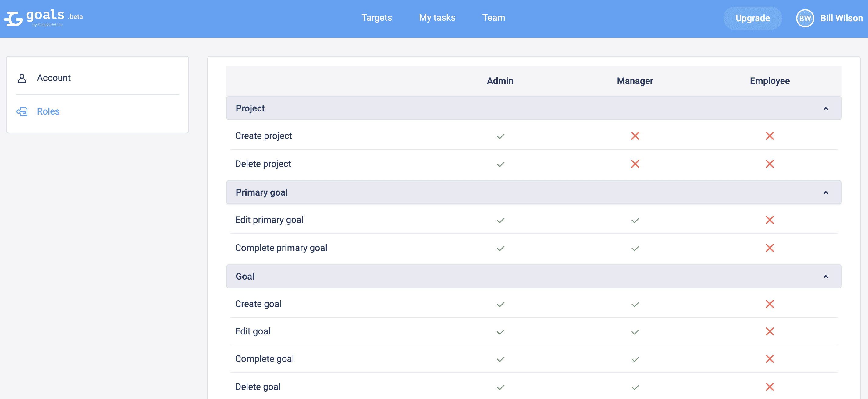The width and height of the screenshot is (868, 399).
Task: Click the Upgrade button
Action: (x=752, y=18)
